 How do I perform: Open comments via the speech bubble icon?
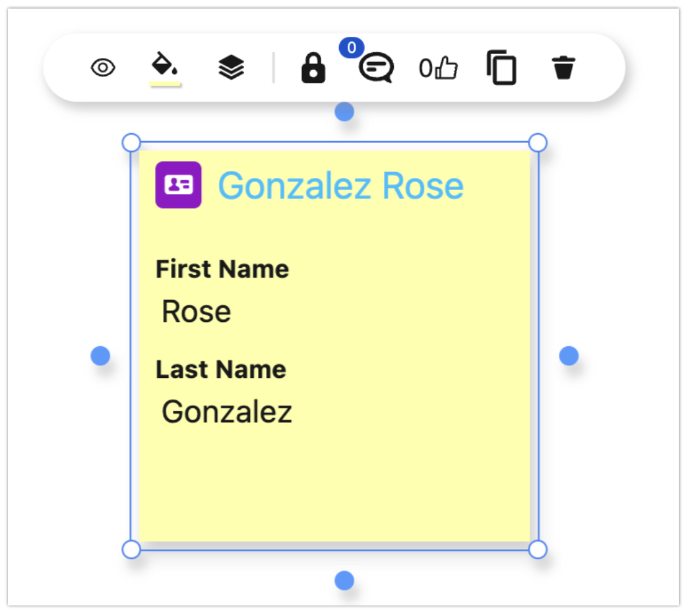tap(376, 67)
